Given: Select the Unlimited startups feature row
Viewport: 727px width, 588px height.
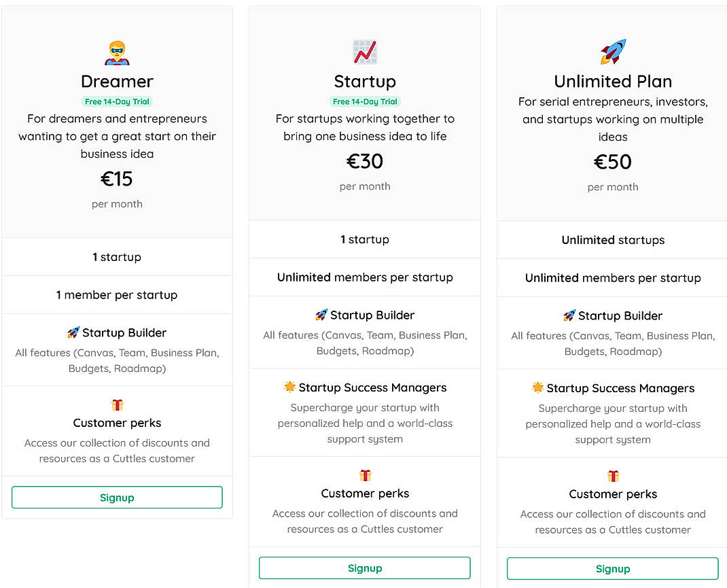Looking at the screenshot, I should point(613,239).
